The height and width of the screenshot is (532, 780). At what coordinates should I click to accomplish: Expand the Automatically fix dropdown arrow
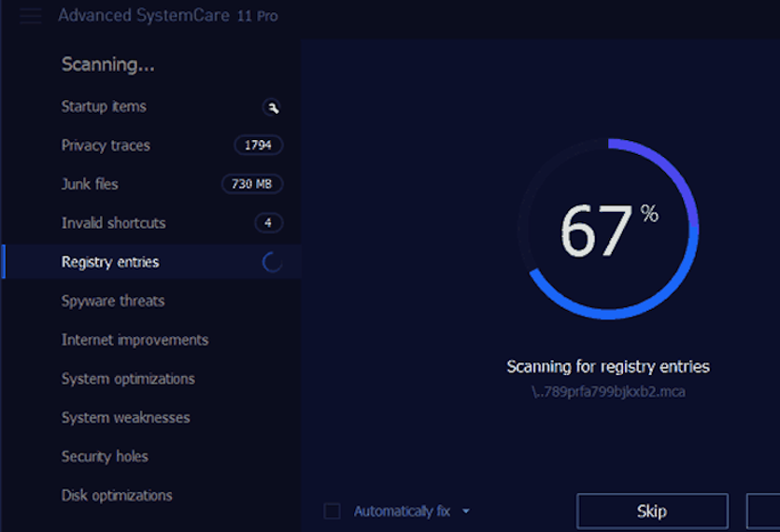pyautogui.click(x=465, y=511)
